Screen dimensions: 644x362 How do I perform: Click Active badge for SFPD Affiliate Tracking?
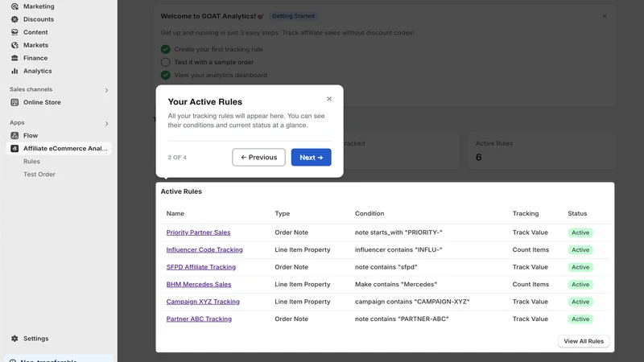tap(580, 267)
